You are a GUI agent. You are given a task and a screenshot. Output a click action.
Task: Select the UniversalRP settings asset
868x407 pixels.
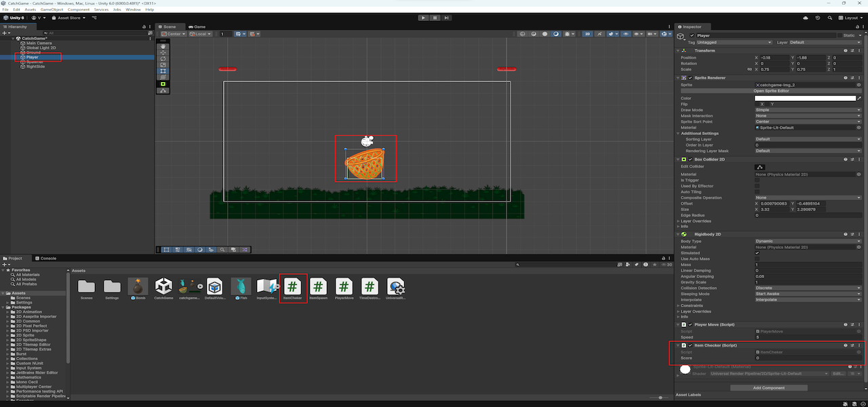pos(395,289)
